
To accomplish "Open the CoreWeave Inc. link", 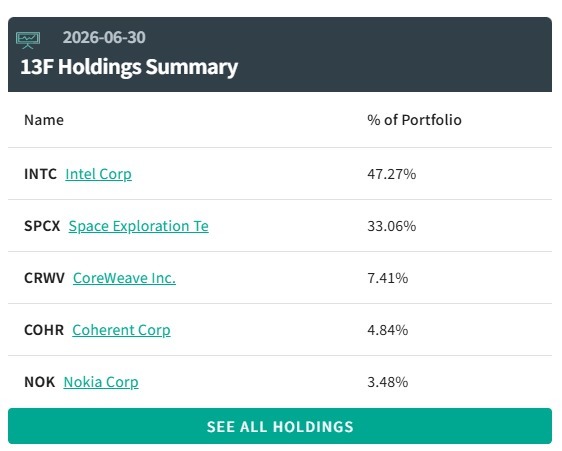I will [124, 278].
